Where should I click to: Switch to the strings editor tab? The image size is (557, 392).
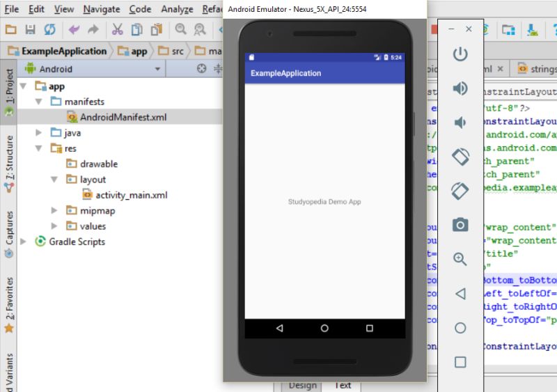535,69
